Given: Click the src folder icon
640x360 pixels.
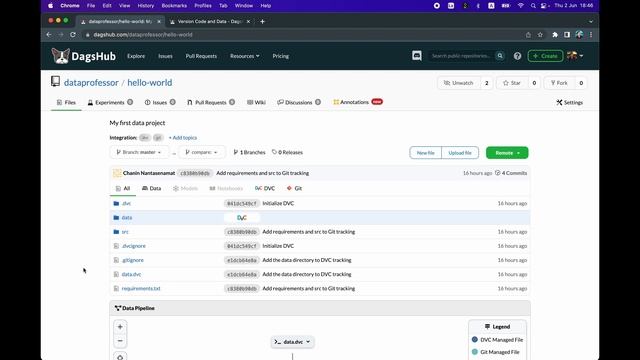Looking at the screenshot, I should point(116,232).
